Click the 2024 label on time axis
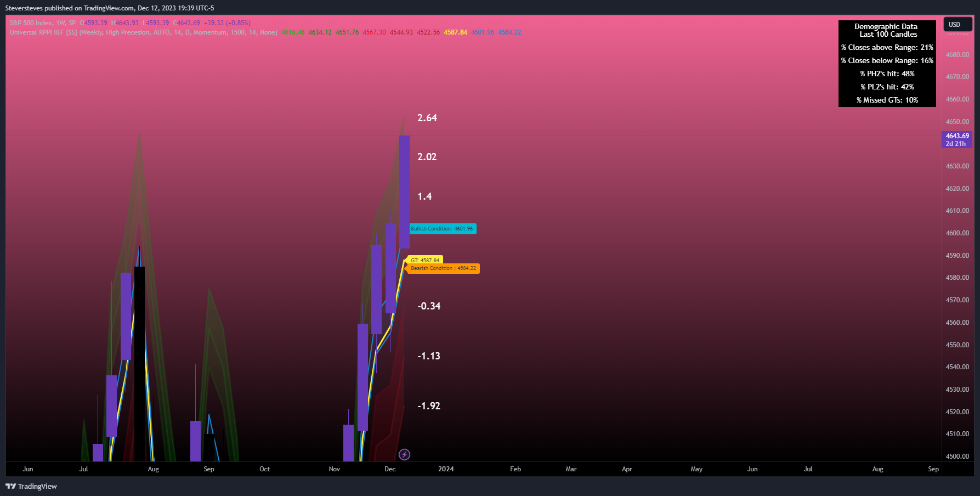 click(446, 469)
